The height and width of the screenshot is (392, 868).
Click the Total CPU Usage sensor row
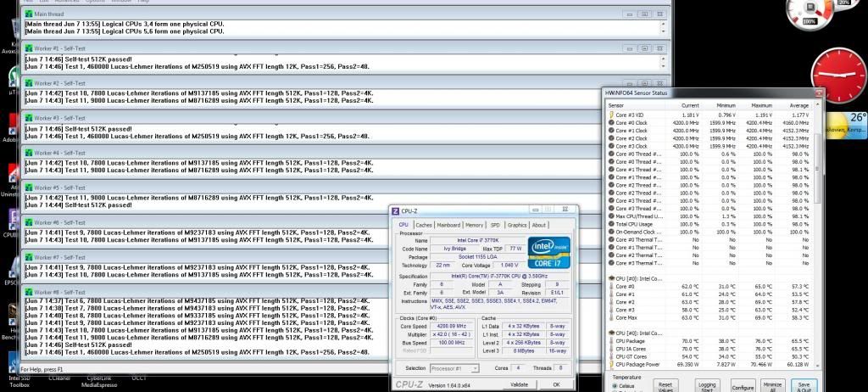click(x=709, y=224)
